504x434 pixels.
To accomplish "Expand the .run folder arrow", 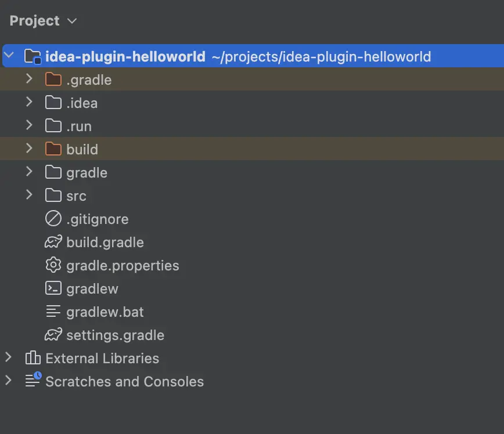I will [29, 125].
